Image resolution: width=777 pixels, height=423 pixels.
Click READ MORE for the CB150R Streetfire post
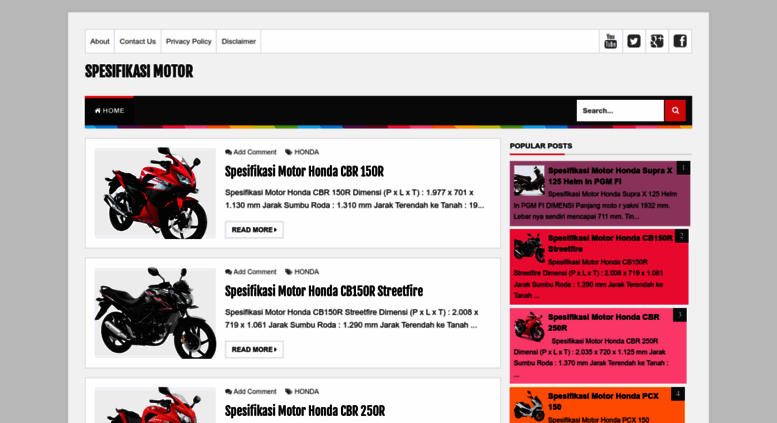pos(254,350)
